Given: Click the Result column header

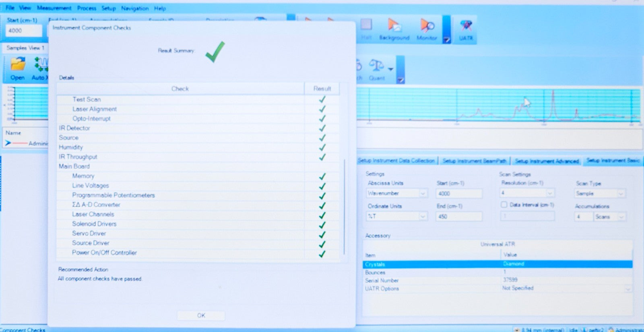Looking at the screenshot, I should click(322, 89).
